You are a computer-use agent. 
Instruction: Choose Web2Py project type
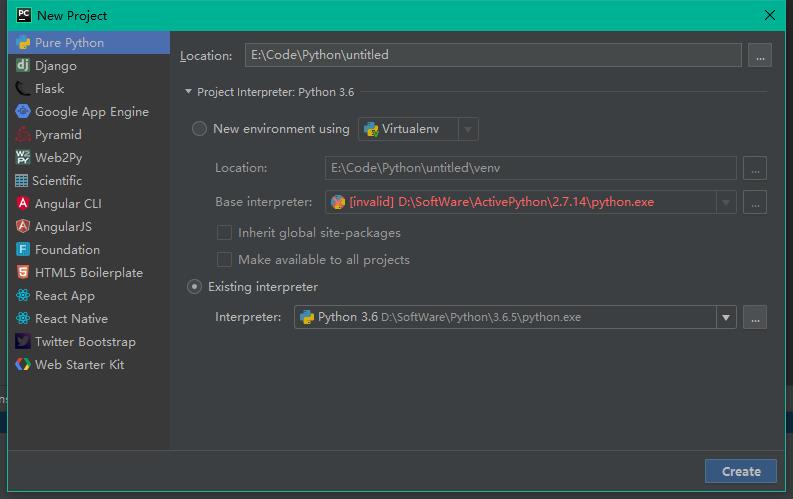point(89,158)
